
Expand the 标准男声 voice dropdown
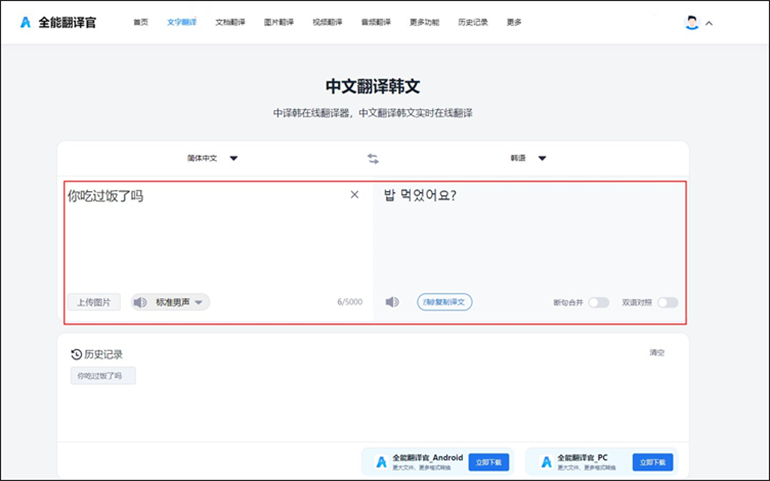coord(199,302)
